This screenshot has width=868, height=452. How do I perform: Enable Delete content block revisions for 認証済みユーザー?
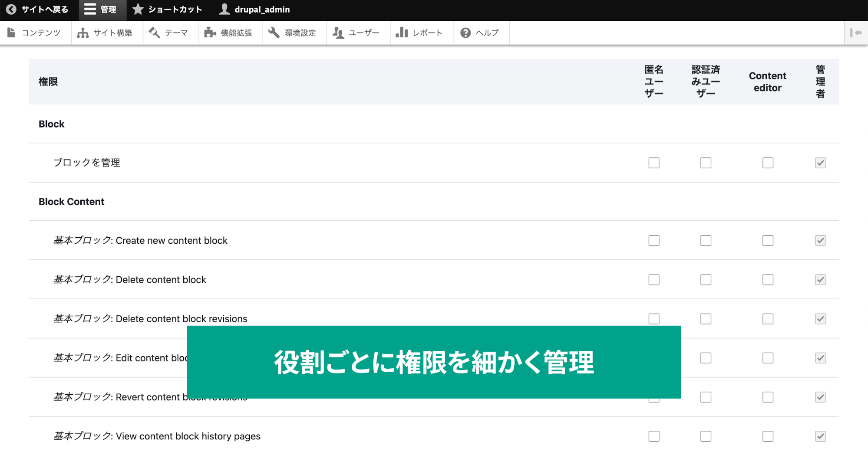(706, 318)
